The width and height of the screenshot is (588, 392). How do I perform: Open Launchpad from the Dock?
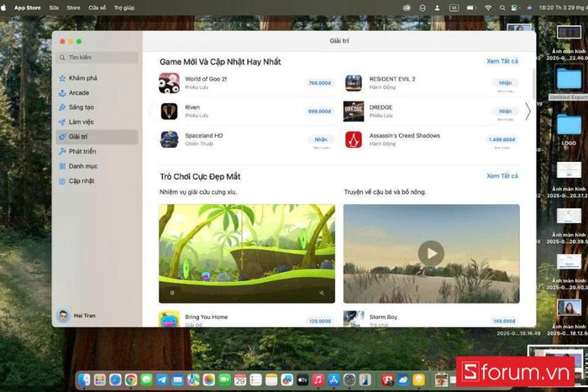(x=100, y=380)
